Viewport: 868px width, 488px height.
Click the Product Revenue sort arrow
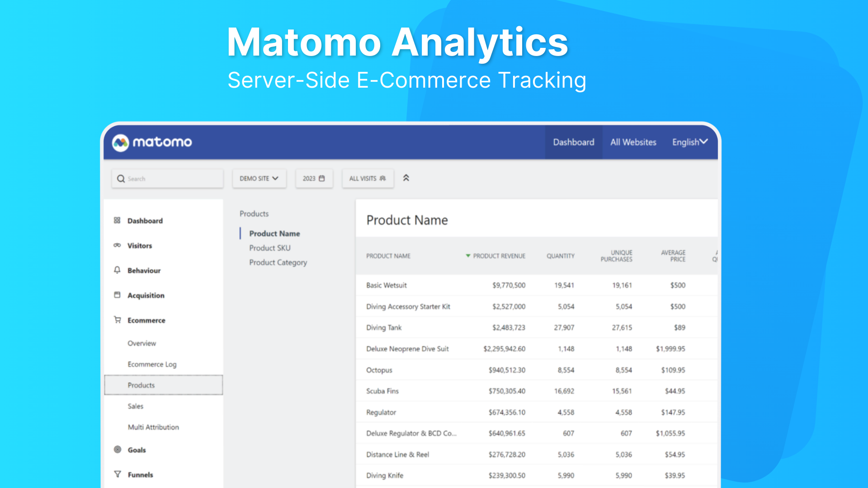point(468,256)
